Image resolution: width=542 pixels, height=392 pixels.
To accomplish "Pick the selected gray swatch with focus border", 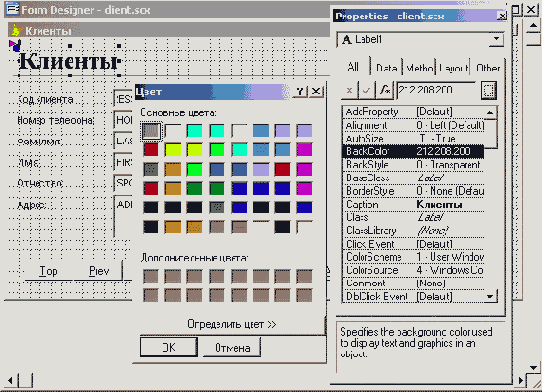I will click(151, 131).
